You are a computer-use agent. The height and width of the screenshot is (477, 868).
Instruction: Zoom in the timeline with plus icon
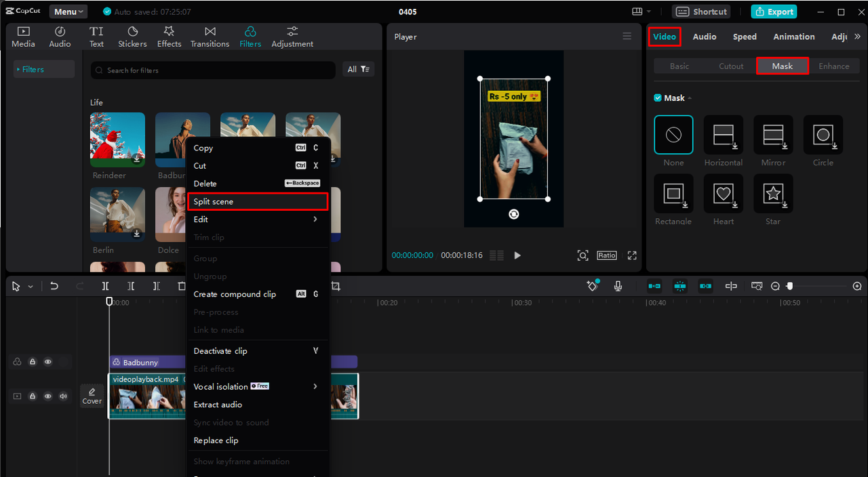(857, 287)
